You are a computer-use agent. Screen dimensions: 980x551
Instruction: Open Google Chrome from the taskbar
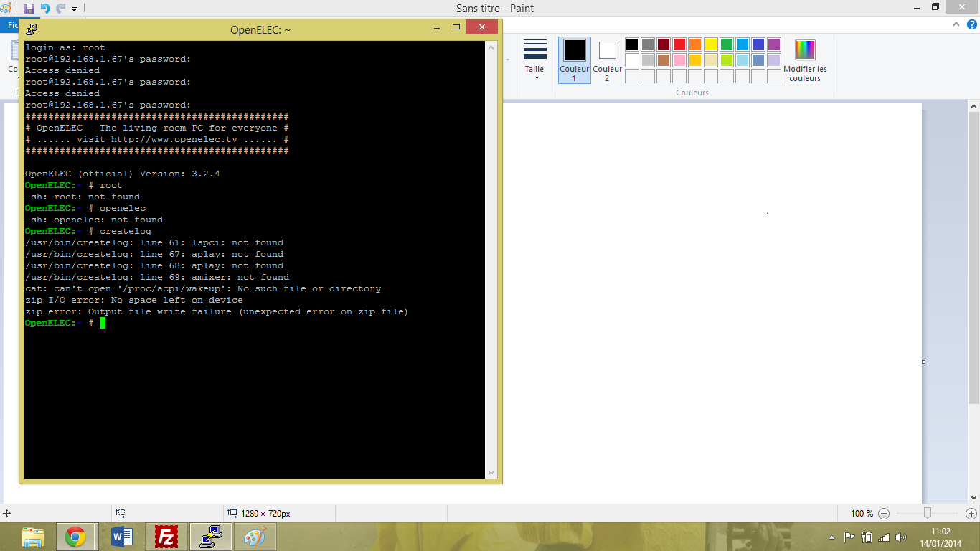[x=75, y=537]
